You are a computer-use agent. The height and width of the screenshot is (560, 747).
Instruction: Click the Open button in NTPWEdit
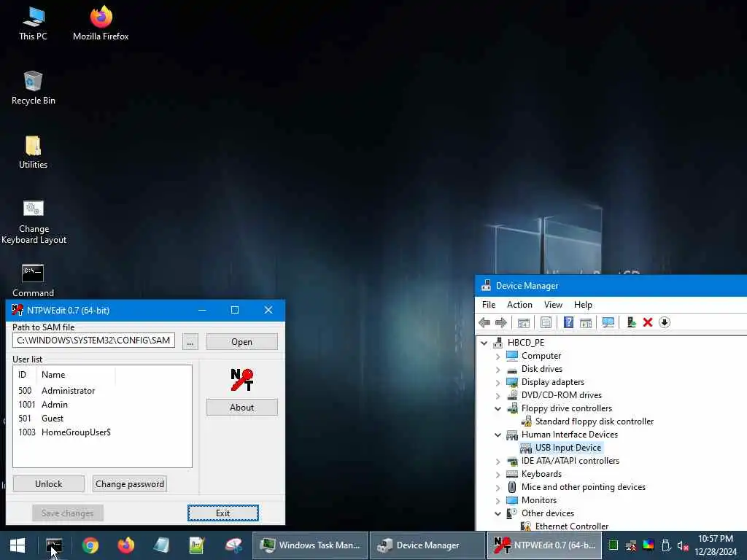pos(242,342)
